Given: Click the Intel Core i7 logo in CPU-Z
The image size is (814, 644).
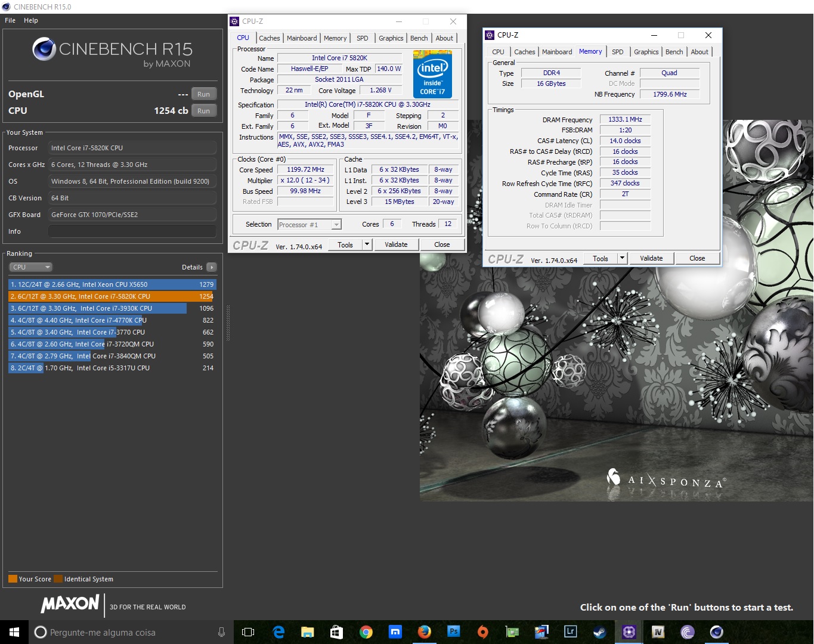Looking at the screenshot, I should click(432, 74).
